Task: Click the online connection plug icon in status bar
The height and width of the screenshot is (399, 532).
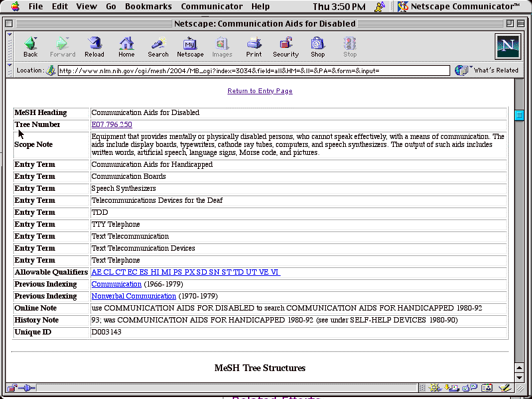Action: coord(27,388)
